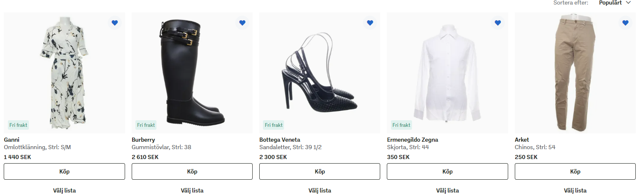View the Bottega Veneta heels photo

click(x=320, y=73)
